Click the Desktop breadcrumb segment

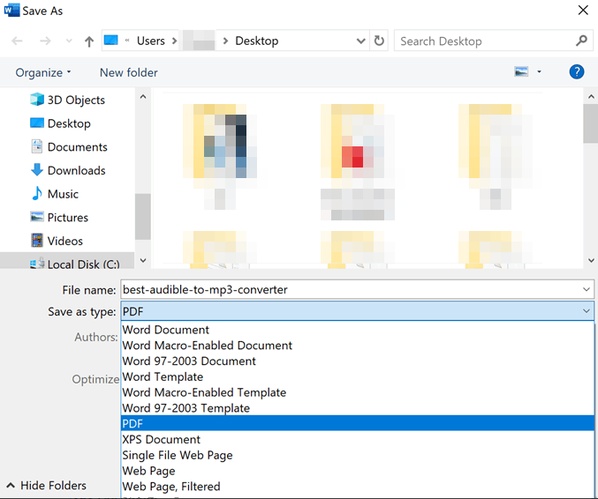point(257,41)
